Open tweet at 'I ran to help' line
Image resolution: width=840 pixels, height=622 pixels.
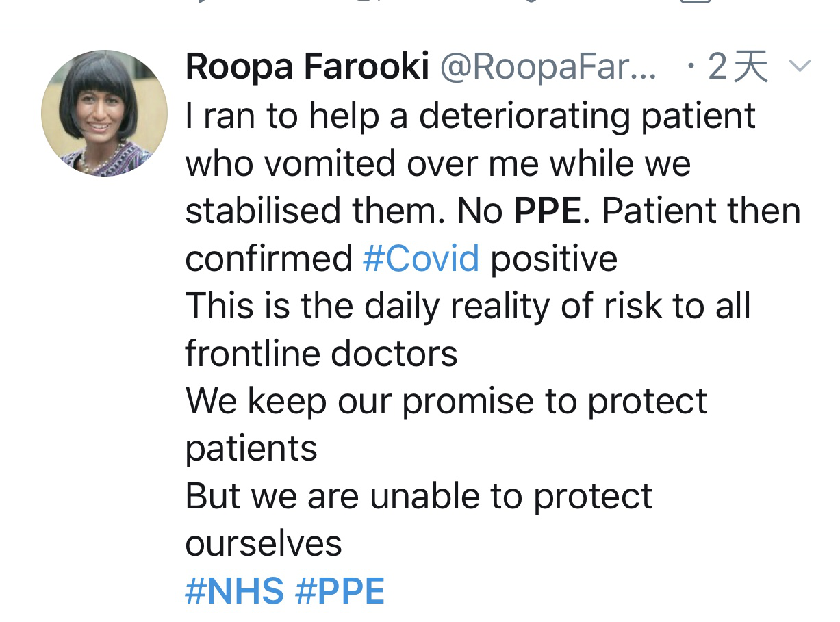[x=470, y=117]
